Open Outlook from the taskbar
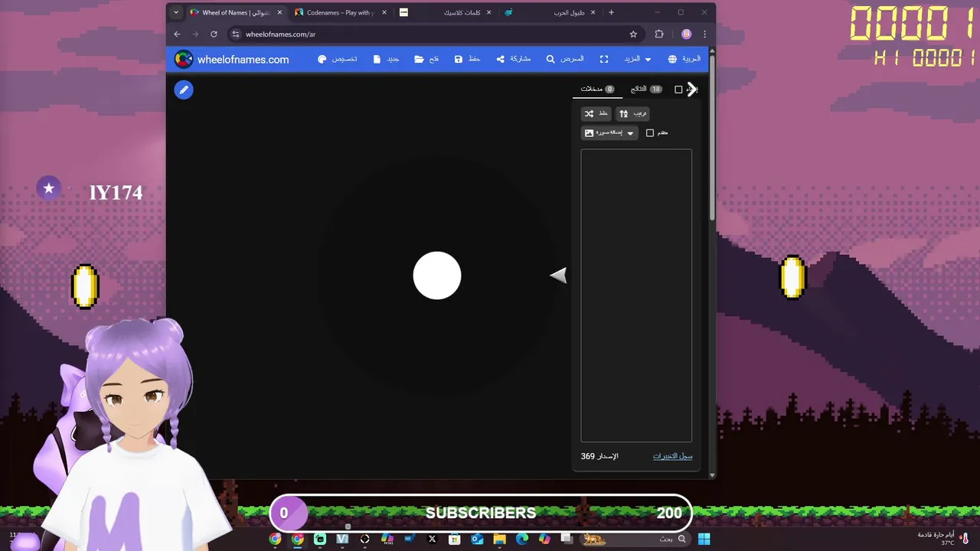The height and width of the screenshot is (551, 980). (x=477, y=539)
